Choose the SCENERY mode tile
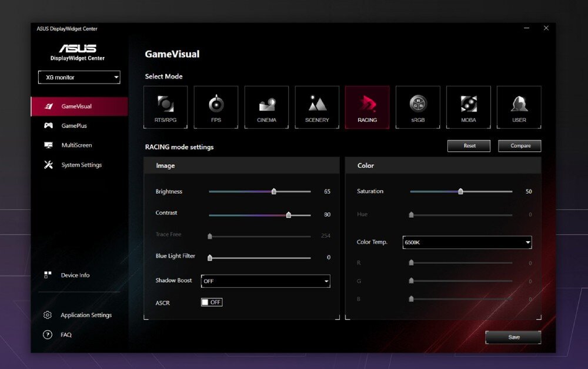 pos(317,107)
